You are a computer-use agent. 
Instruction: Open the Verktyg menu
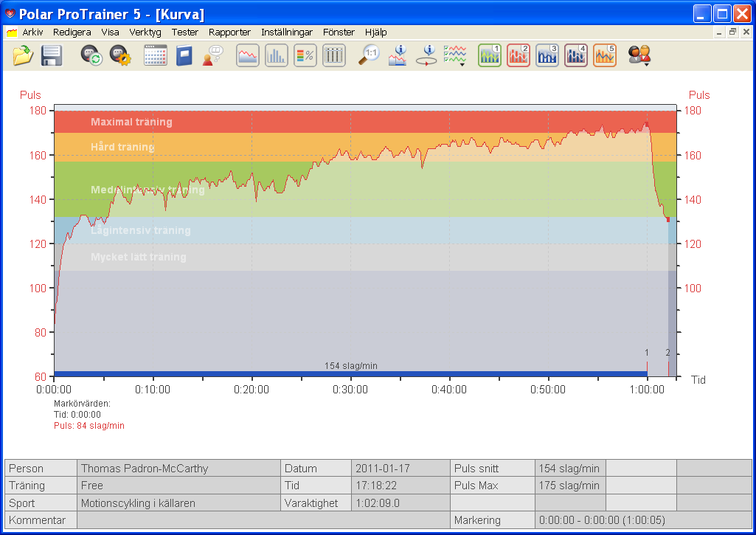[145, 32]
